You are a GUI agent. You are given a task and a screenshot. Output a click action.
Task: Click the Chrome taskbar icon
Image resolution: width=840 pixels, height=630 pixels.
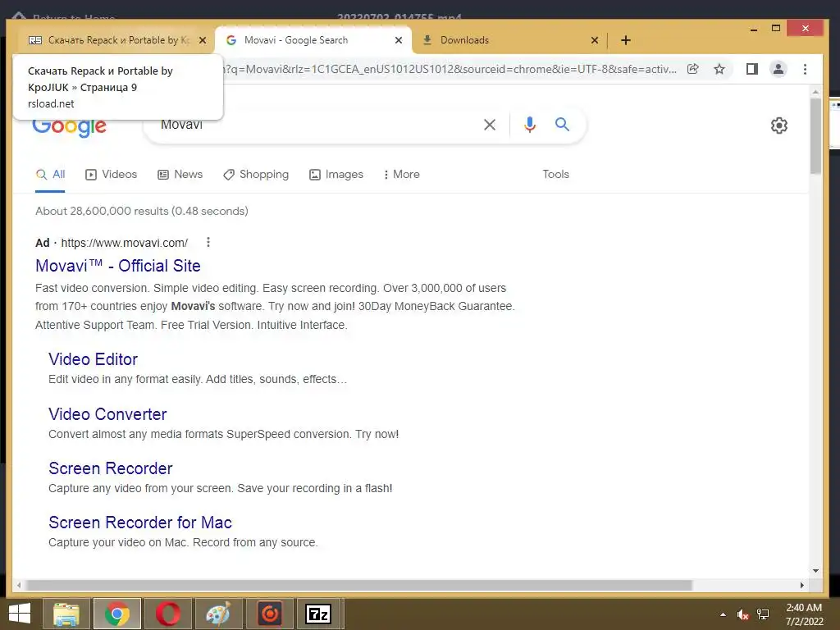(x=116, y=614)
